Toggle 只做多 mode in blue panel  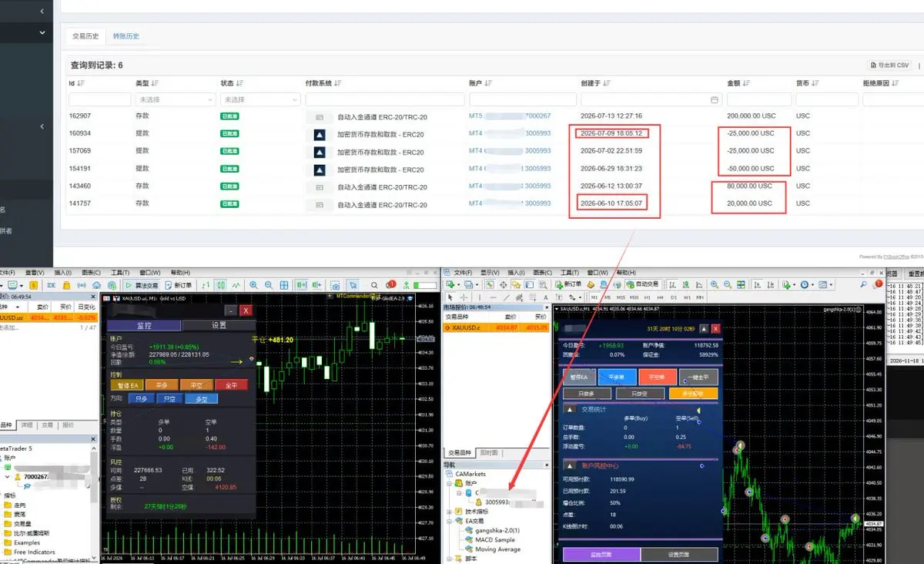pos(587,394)
